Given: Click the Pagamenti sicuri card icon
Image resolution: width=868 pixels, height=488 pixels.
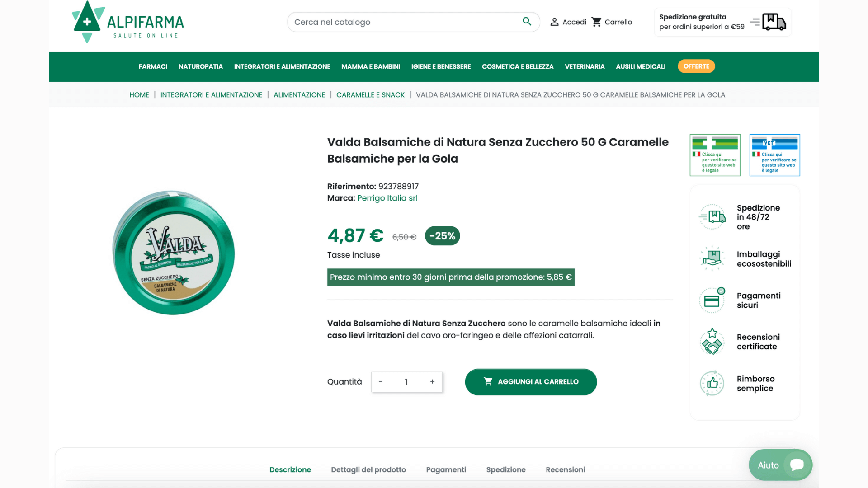Looking at the screenshot, I should tap(712, 300).
